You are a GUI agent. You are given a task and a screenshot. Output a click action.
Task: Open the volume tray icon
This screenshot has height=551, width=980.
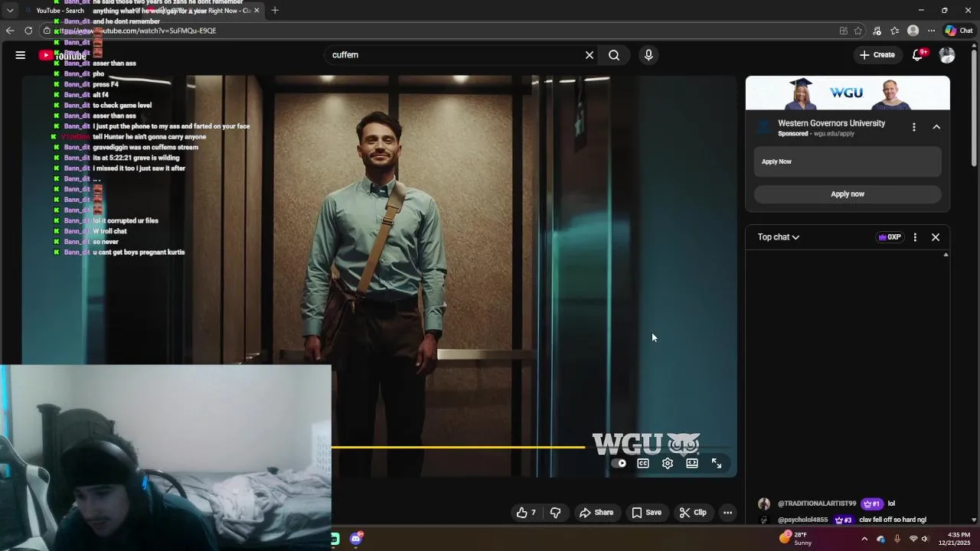tap(925, 539)
